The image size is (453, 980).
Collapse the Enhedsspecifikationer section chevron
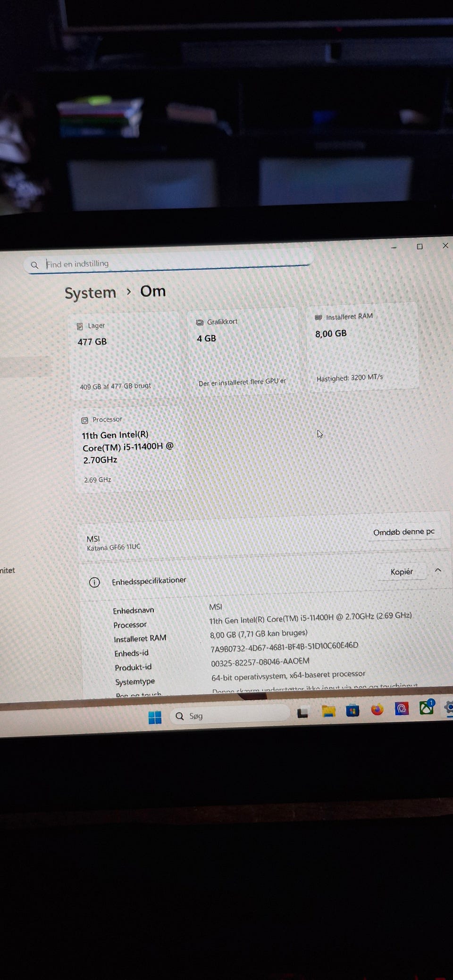click(438, 570)
